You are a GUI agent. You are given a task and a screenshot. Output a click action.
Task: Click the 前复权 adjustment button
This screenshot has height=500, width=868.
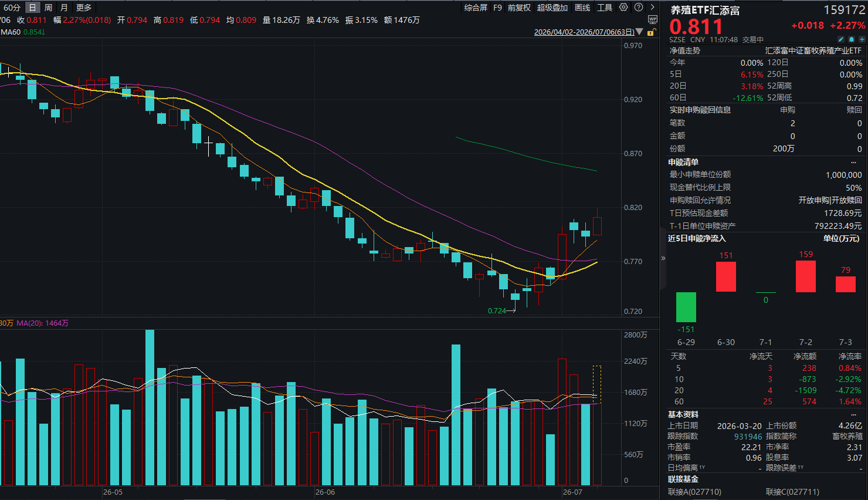pos(519,8)
